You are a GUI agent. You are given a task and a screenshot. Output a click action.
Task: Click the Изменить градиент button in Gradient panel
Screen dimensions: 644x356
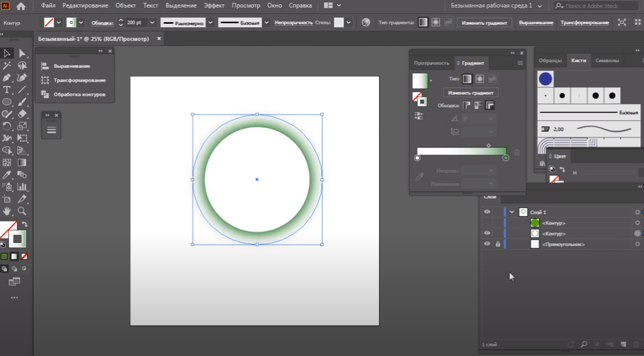pyautogui.click(x=471, y=93)
